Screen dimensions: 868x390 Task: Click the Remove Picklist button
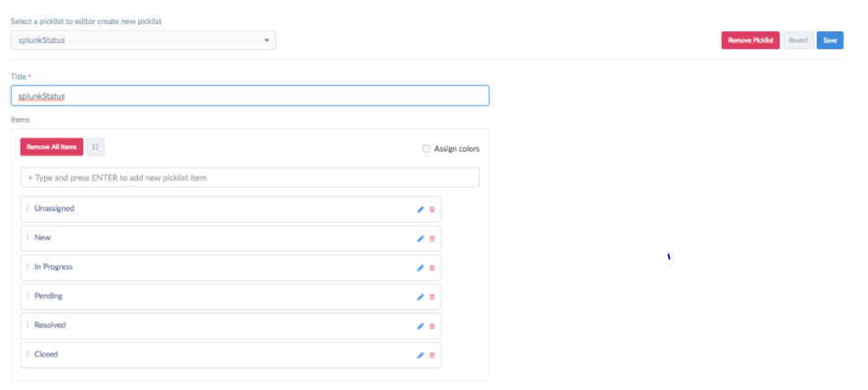(751, 40)
